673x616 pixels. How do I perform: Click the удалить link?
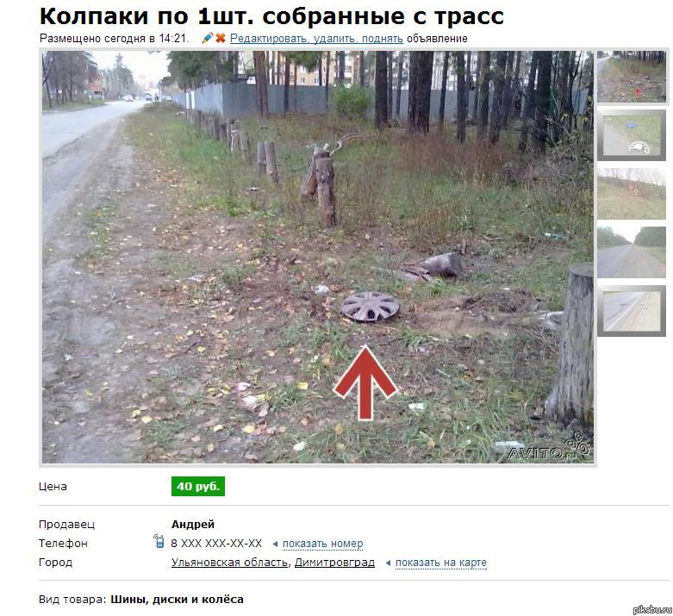(335, 39)
